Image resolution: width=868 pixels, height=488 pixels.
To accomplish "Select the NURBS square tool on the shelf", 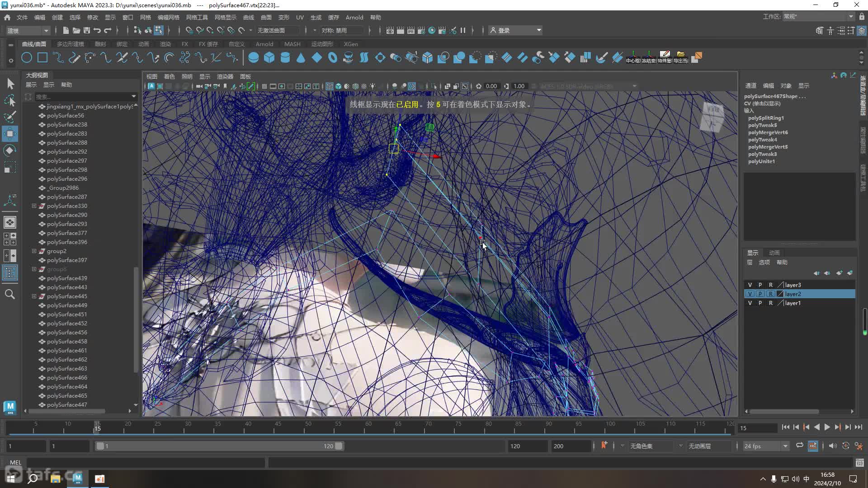I will pyautogui.click(x=42, y=58).
